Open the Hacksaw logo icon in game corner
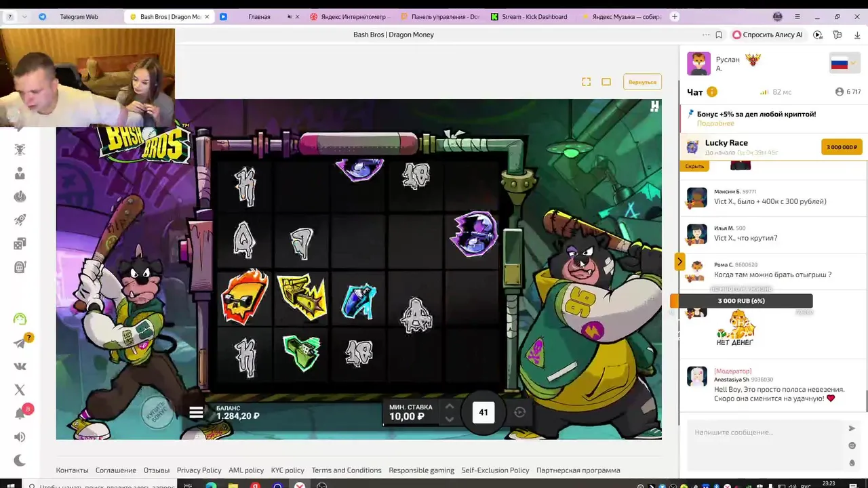This screenshot has height=488, width=868. [x=654, y=106]
